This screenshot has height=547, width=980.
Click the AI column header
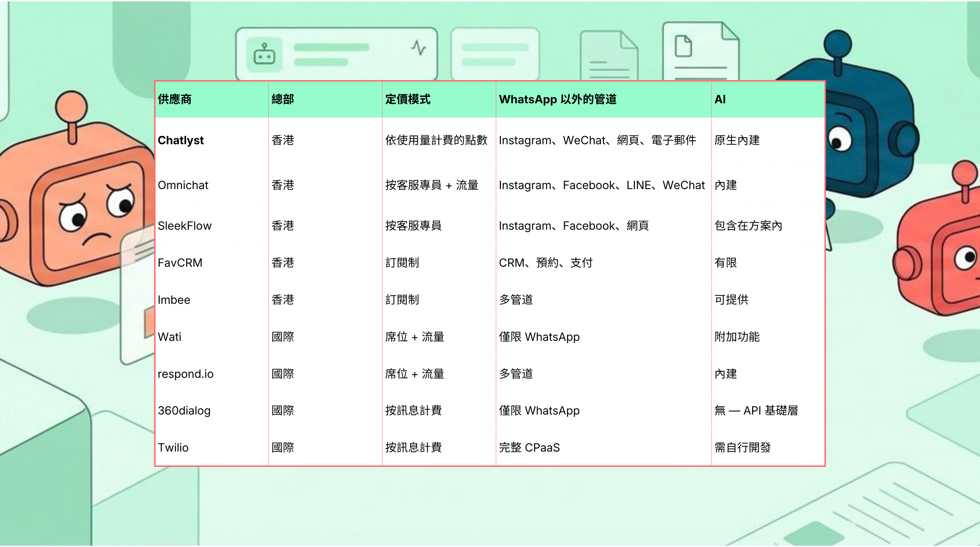[x=768, y=99]
